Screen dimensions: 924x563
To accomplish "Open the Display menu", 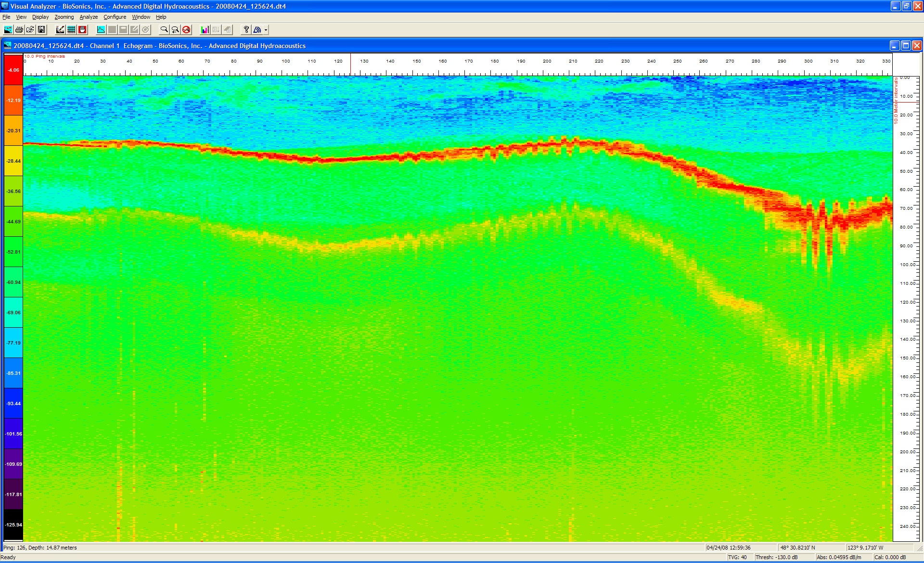I will [x=40, y=17].
